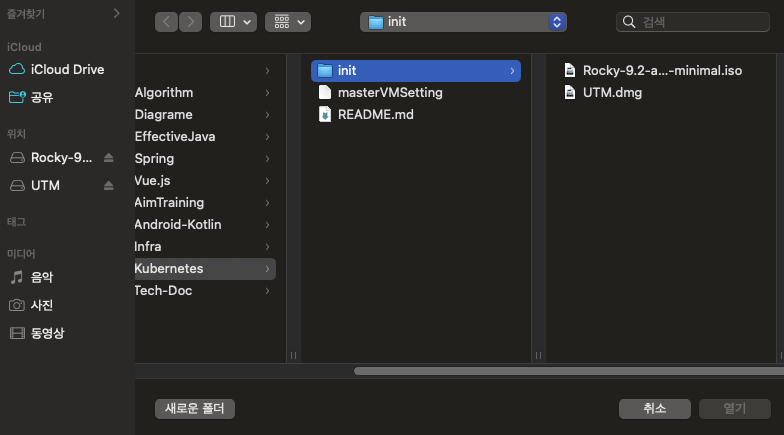Click the Open (열기) button
This screenshot has width=784, height=435.
click(x=734, y=408)
